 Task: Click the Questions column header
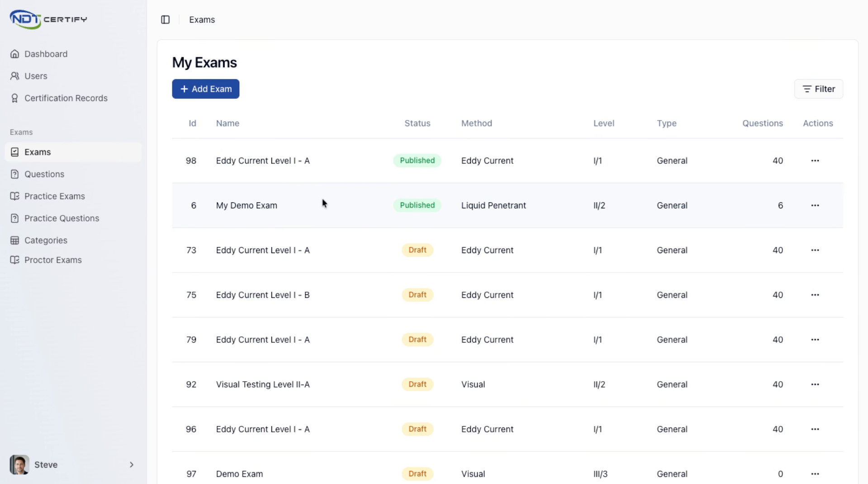(x=762, y=123)
